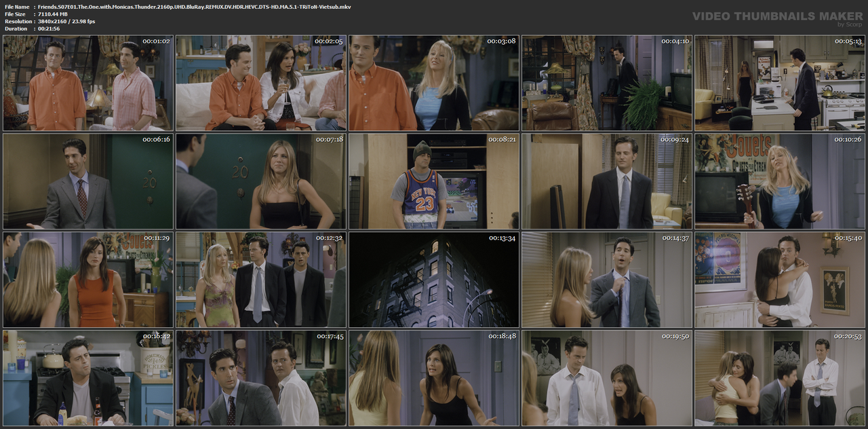This screenshot has height=429, width=868.
Task: Open the frame at 00:04:10
Action: (x=607, y=83)
